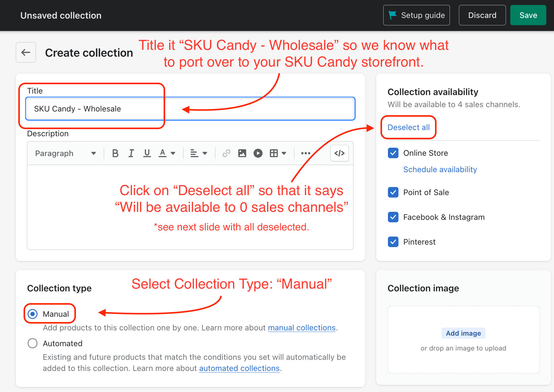Image resolution: width=554 pixels, height=392 pixels.
Task: Open Schedule availability link
Action: (440, 169)
